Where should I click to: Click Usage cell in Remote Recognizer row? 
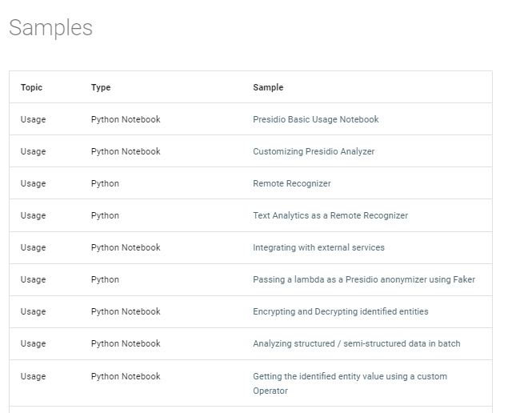click(33, 183)
